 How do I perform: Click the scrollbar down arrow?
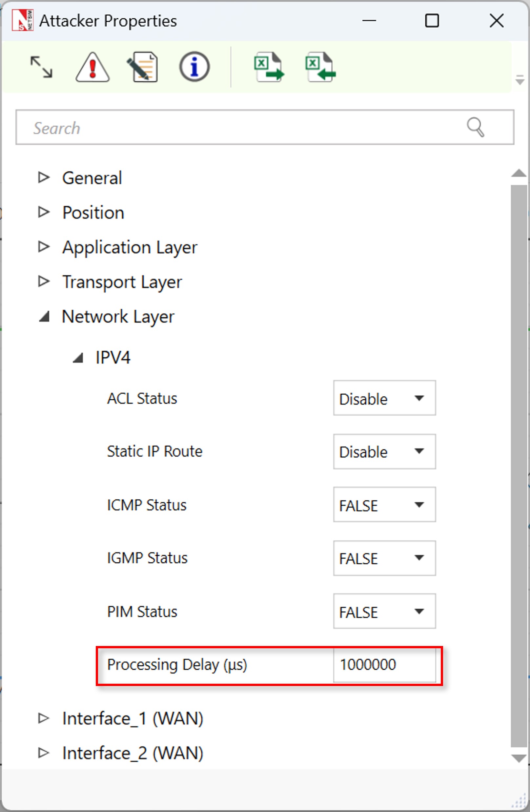[519, 759]
